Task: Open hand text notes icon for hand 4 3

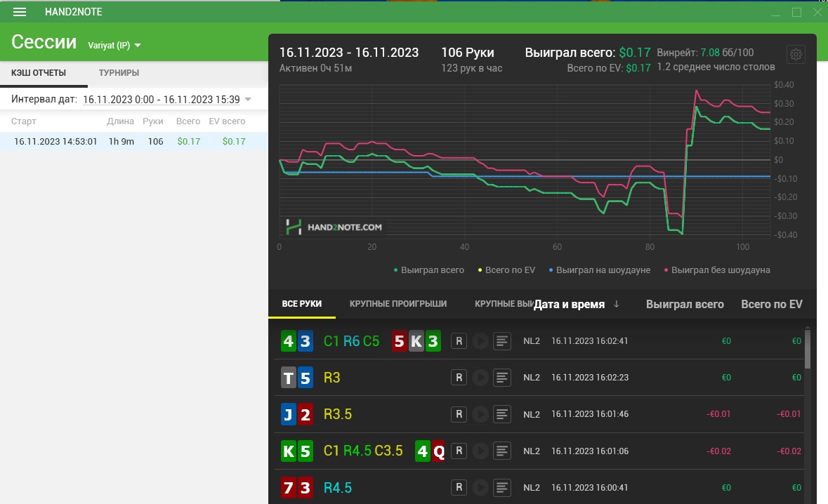Action: [501, 341]
